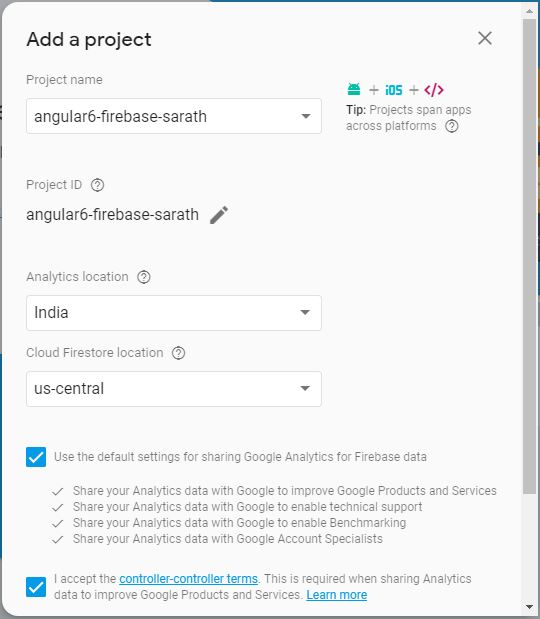Toggle the accept controller-controller terms checkbox
Screen dimensions: 540x619
coord(36,587)
